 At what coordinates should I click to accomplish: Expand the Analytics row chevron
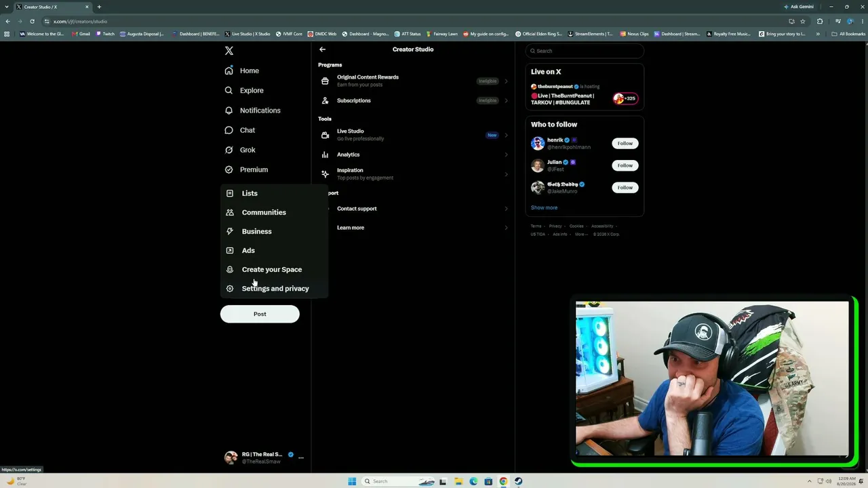[x=506, y=155]
